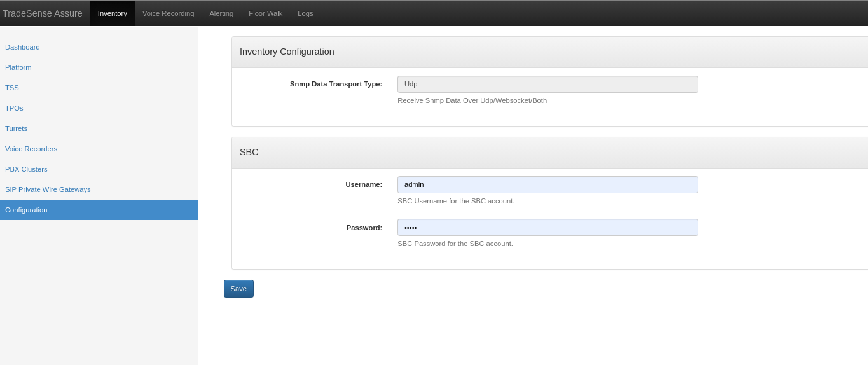
Task: Focus the SBC Password field
Action: click(548, 227)
